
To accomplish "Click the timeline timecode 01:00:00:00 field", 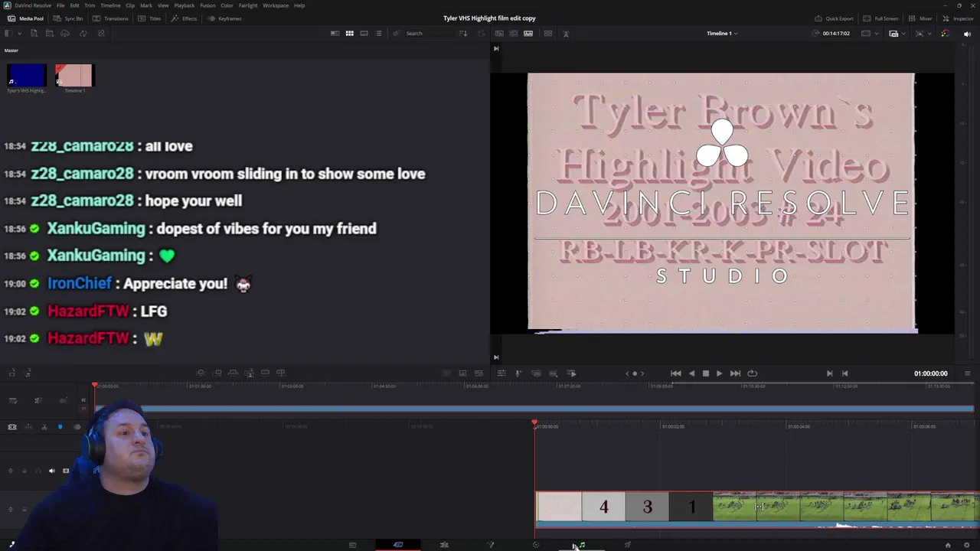I will pos(930,373).
